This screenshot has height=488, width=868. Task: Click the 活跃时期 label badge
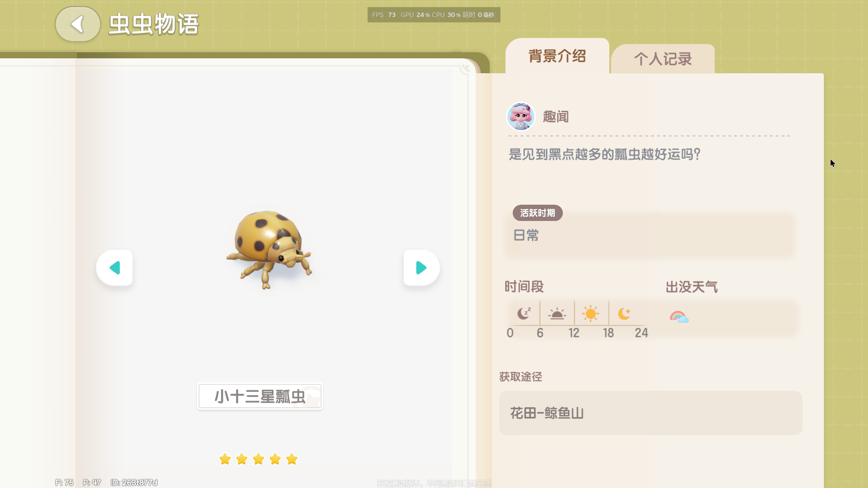pos(538,213)
